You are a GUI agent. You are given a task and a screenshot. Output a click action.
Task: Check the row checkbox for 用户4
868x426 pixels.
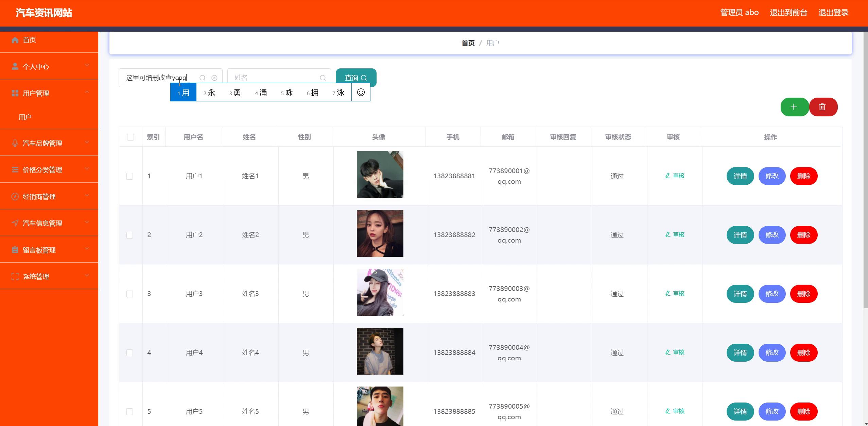(130, 353)
